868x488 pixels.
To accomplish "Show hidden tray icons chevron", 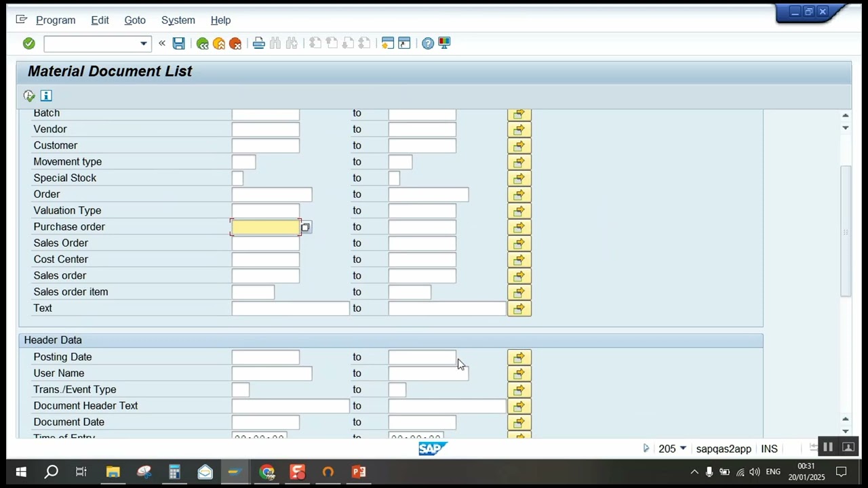I will click(694, 472).
